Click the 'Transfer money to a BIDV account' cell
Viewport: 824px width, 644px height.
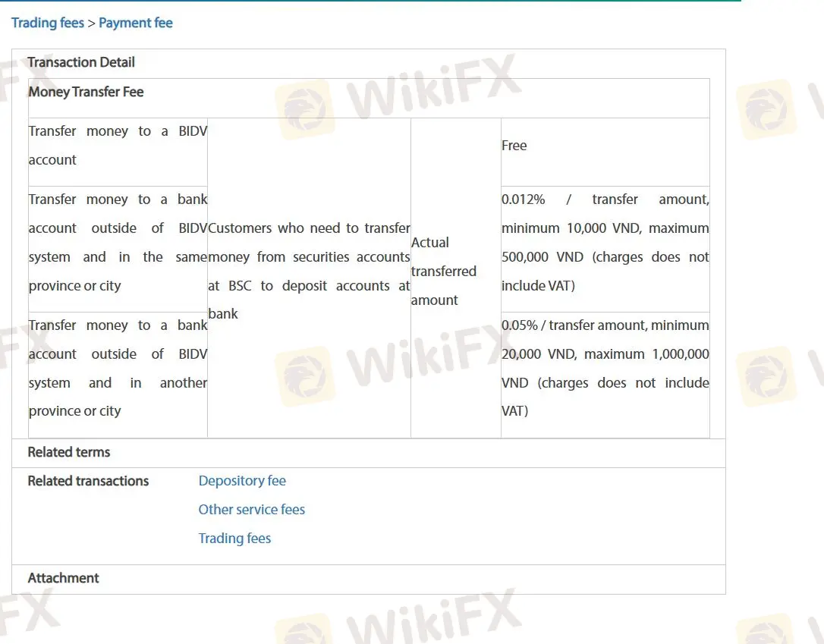(x=118, y=146)
